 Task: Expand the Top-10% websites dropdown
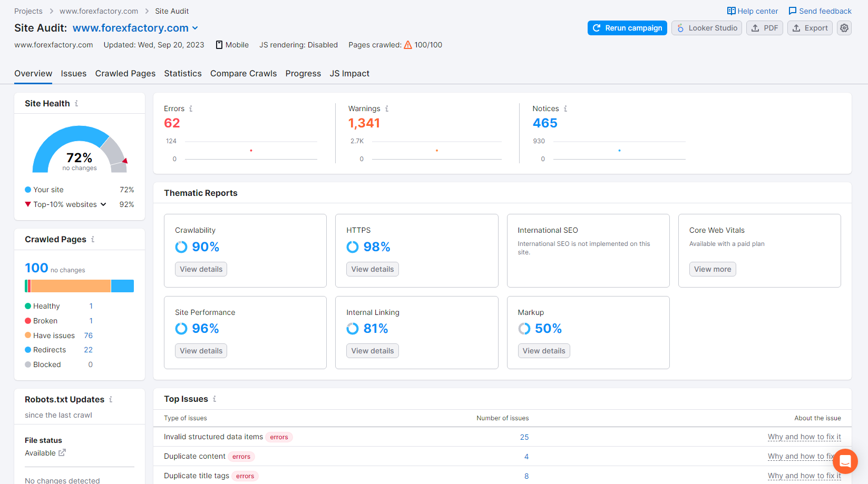pos(103,204)
